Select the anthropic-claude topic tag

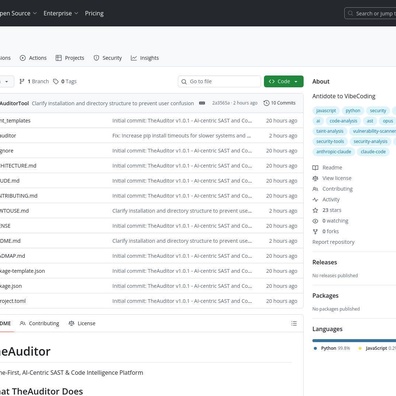333,152
